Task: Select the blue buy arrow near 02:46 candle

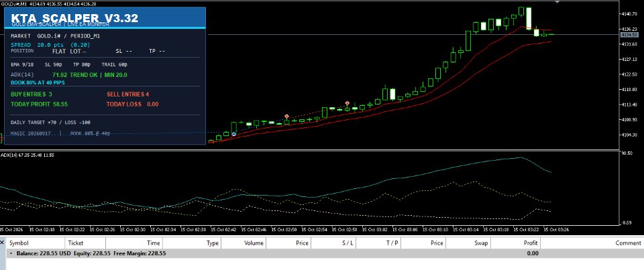Action: [233, 134]
